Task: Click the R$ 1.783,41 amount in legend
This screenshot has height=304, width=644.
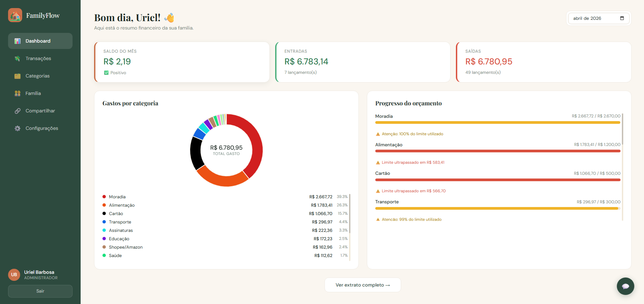Action: 321,205
